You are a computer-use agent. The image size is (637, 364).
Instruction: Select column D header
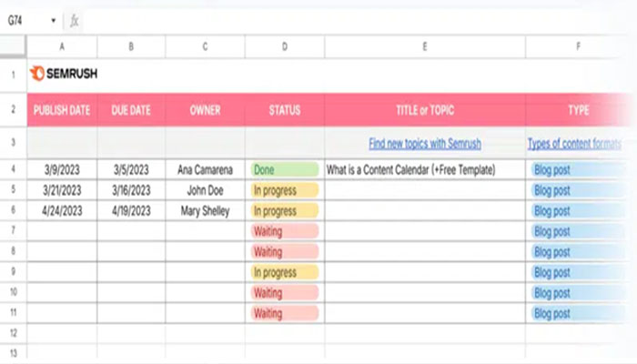284,45
